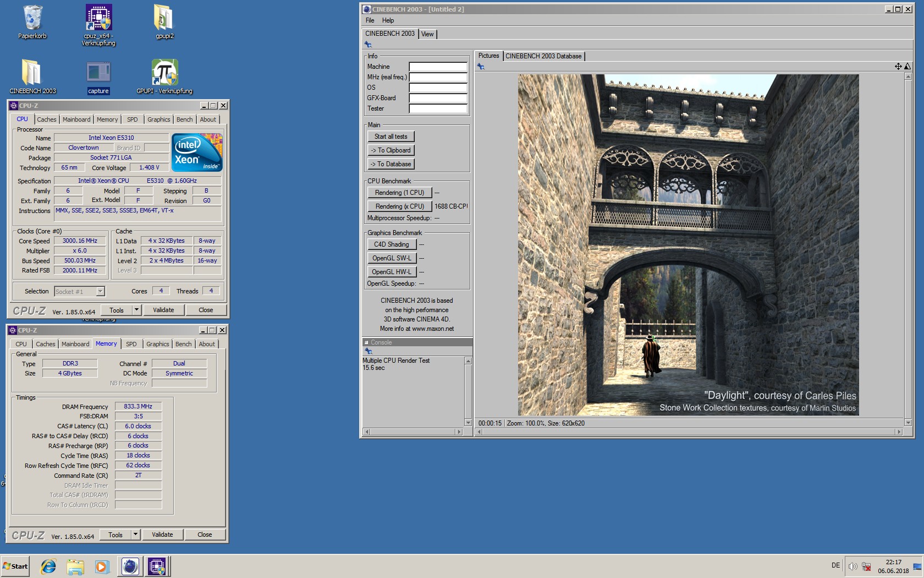Click Console scrollbar down arrow

(x=469, y=423)
